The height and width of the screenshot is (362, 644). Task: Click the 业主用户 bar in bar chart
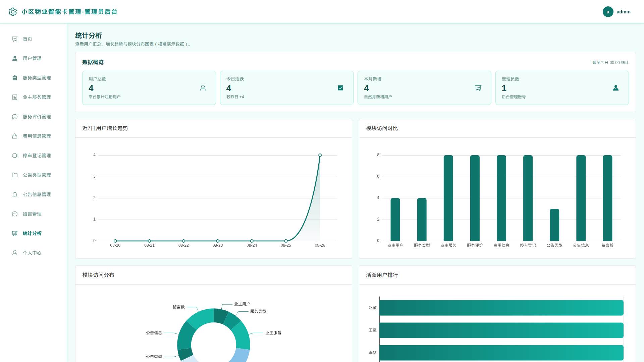click(395, 220)
